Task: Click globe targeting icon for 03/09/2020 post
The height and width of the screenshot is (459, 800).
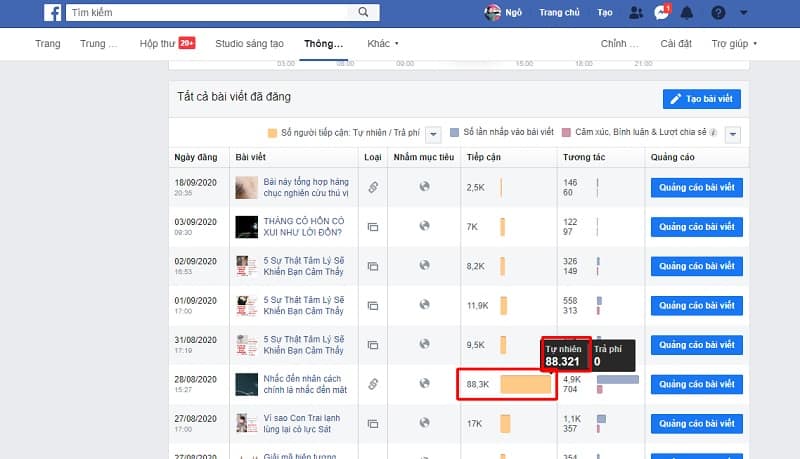Action: coord(424,226)
